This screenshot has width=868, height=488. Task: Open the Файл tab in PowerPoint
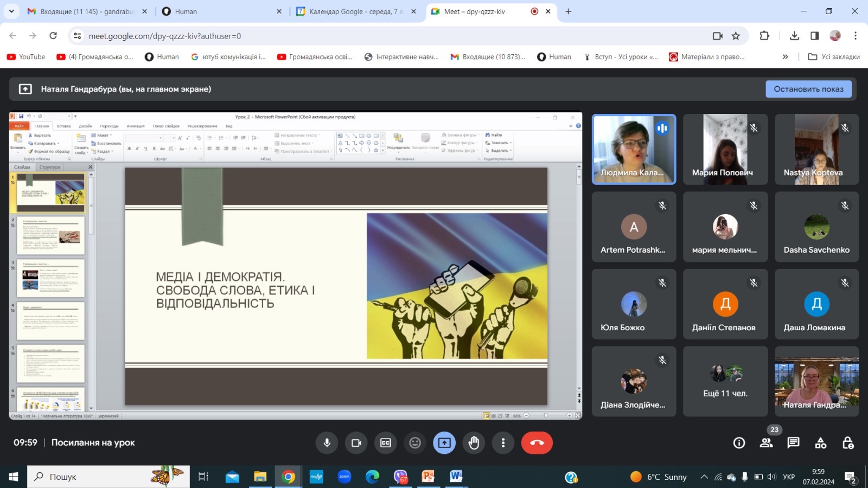click(x=19, y=126)
